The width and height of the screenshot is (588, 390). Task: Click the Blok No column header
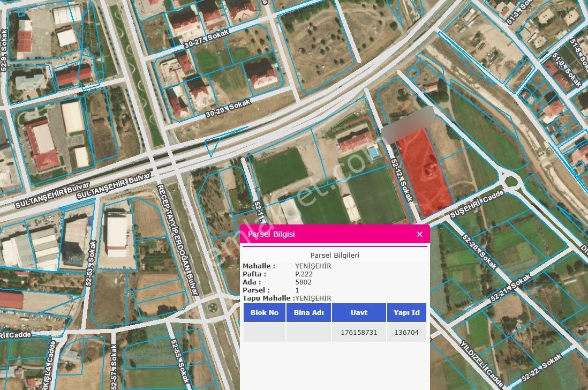tap(265, 313)
